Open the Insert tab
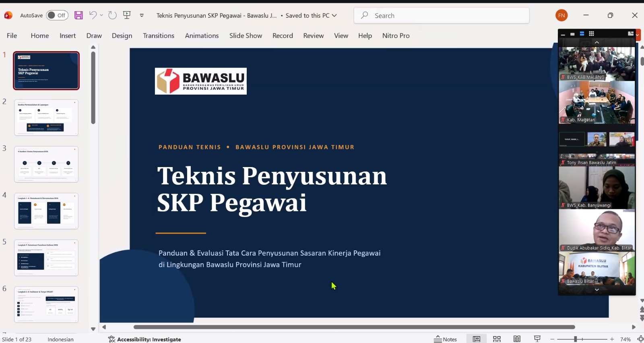The image size is (644, 343). (68, 35)
